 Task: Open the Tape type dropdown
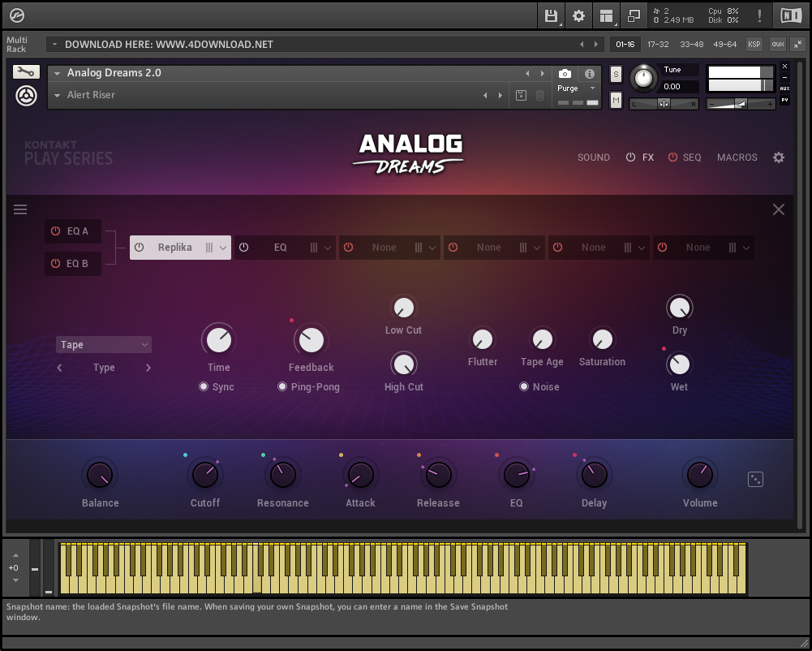coord(104,345)
